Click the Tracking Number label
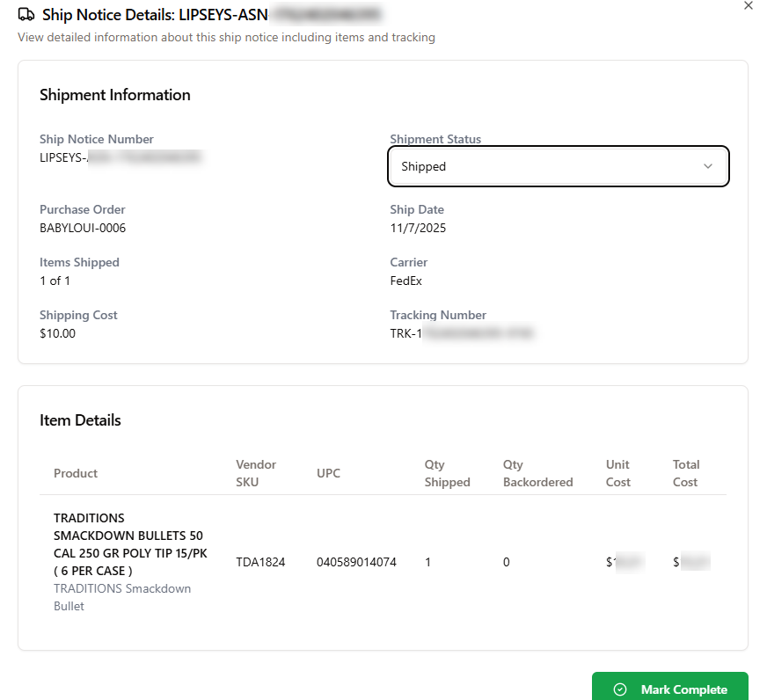 point(438,315)
